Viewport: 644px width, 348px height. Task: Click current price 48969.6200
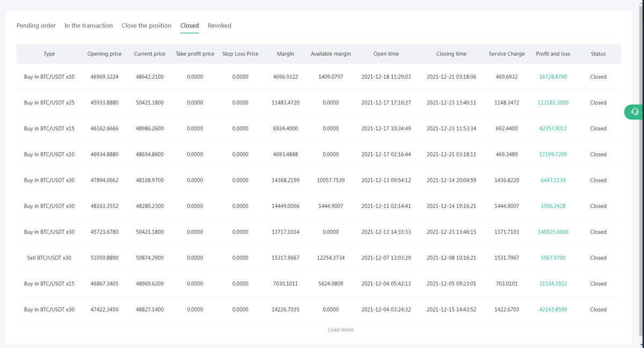[150, 284]
